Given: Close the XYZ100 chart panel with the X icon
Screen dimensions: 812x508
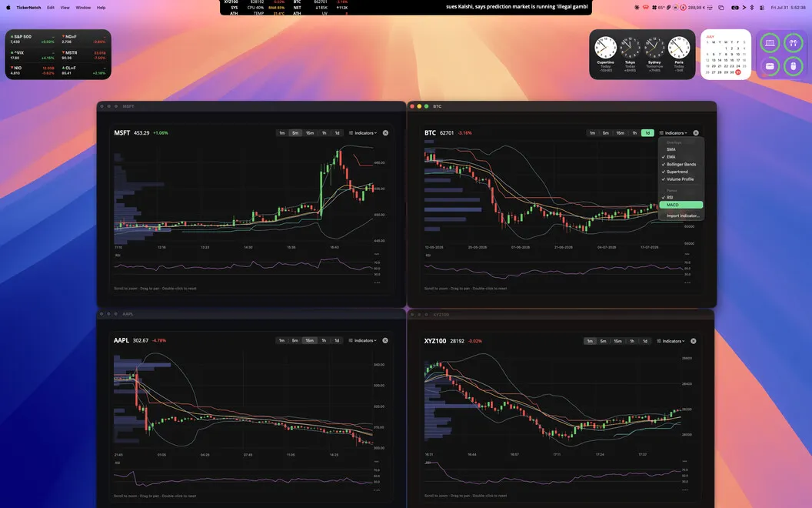Looking at the screenshot, I should [x=694, y=341].
